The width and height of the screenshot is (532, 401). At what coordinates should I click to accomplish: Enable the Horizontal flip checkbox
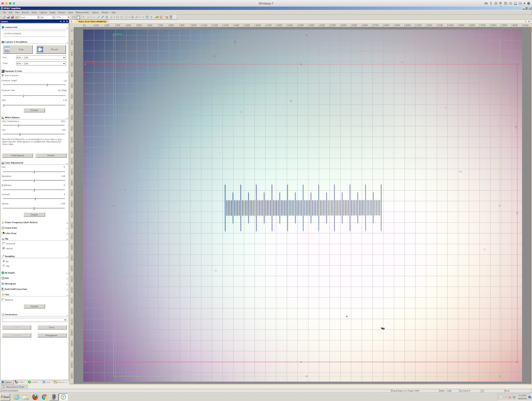4,243
